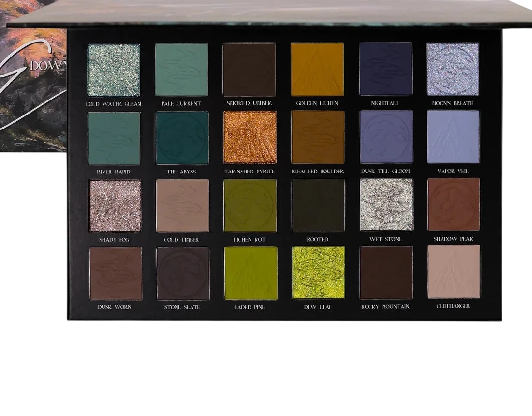Click the Golden Lichen mustard yellow pan

(317, 69)
